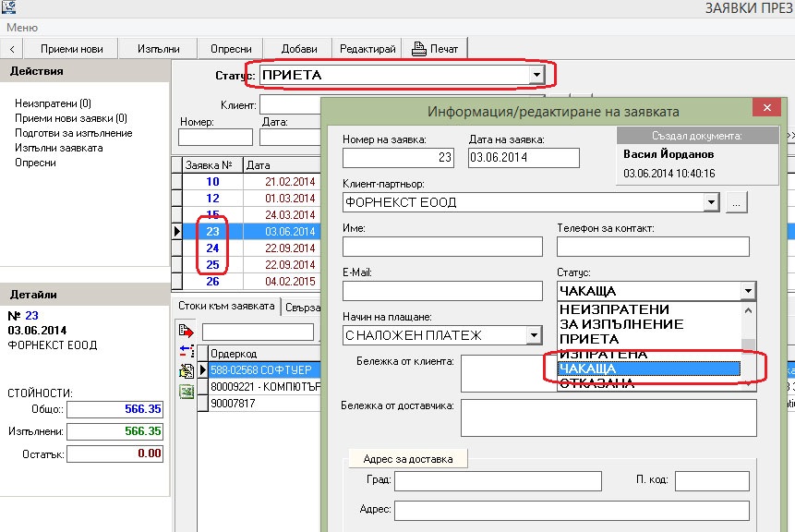Click the Номер на заявка field
Image resolution: width=795 pixels, height=532 pixels.
click(x=398, y=158)
